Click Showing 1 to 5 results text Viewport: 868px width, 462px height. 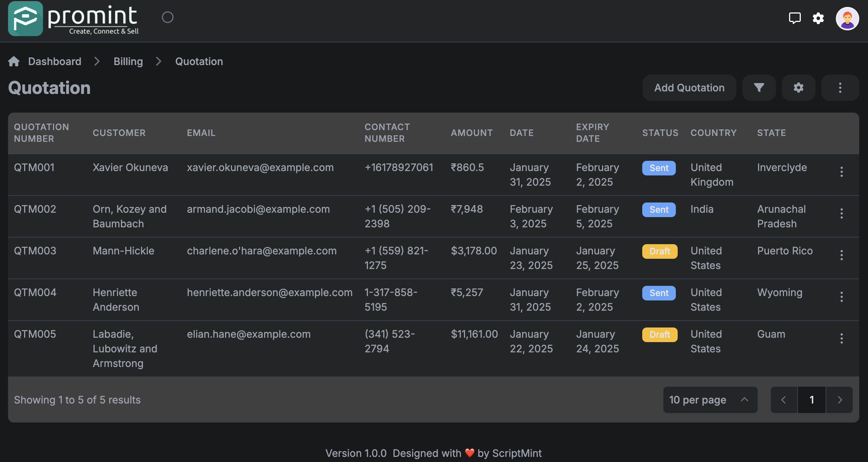coord(77,400)
